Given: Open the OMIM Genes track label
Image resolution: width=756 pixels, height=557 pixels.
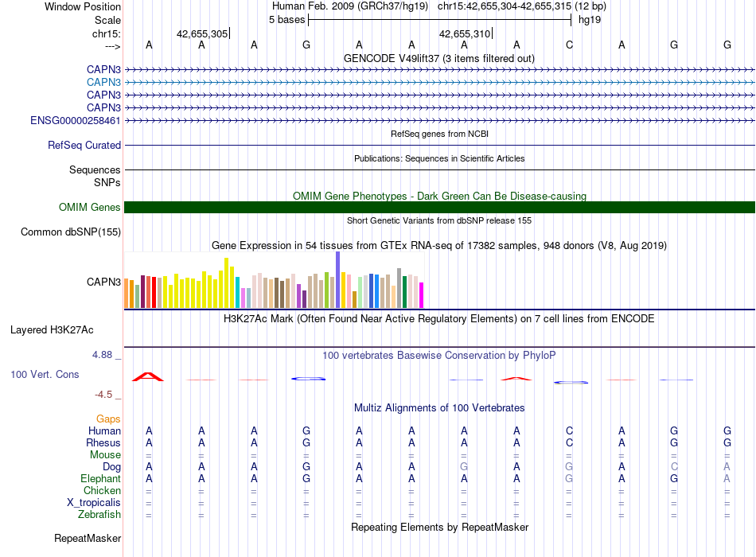Looking at the screenshot, I should (90, 208).
